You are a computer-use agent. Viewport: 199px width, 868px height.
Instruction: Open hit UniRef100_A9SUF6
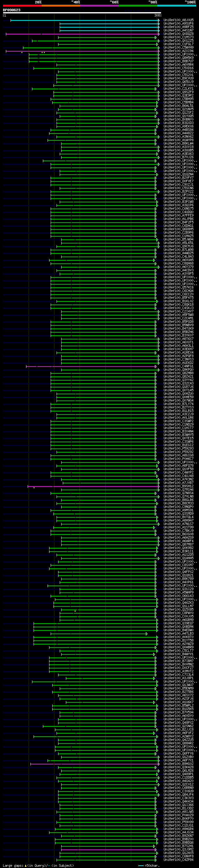click(x=178, y=24)
